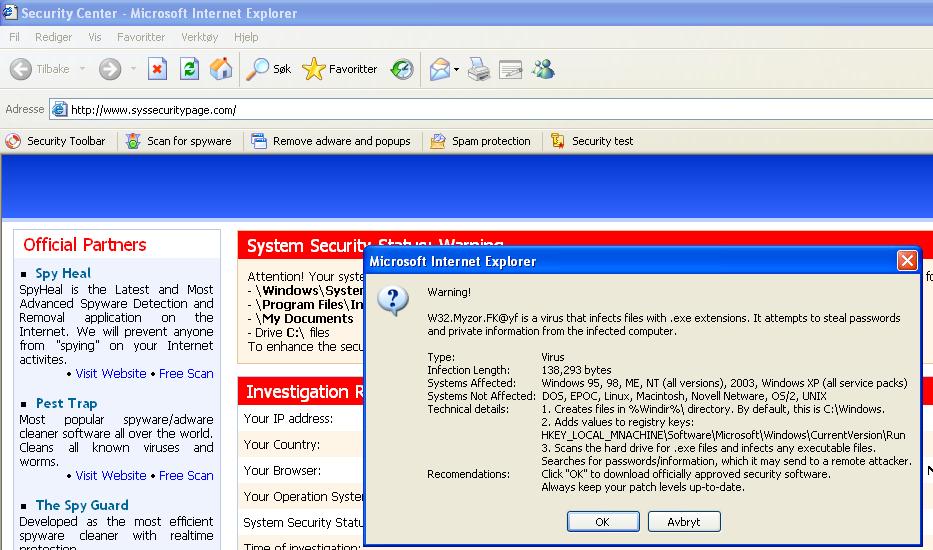Click the Security Toolbar button
Screen dimensions: 933x550
(x=55, y=141)
